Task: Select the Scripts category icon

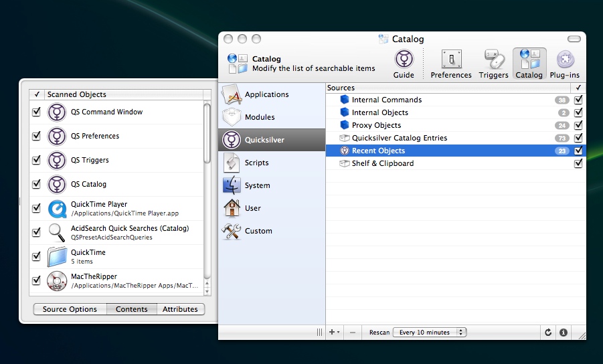Action: [232, 163]
